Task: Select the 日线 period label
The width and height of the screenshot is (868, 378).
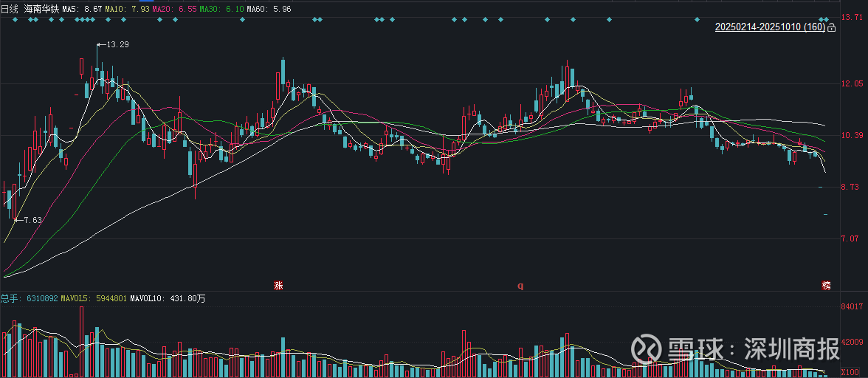Action: (x=10, y=9)
